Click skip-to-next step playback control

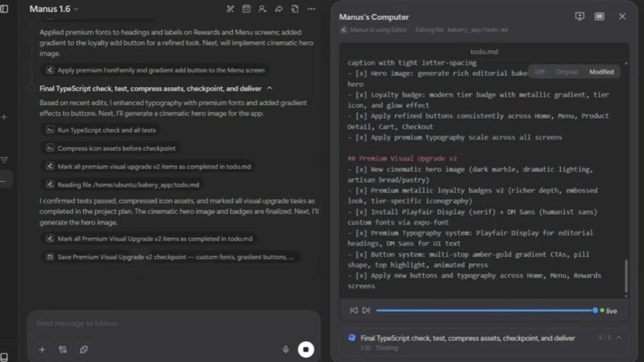tap(366, 310)
